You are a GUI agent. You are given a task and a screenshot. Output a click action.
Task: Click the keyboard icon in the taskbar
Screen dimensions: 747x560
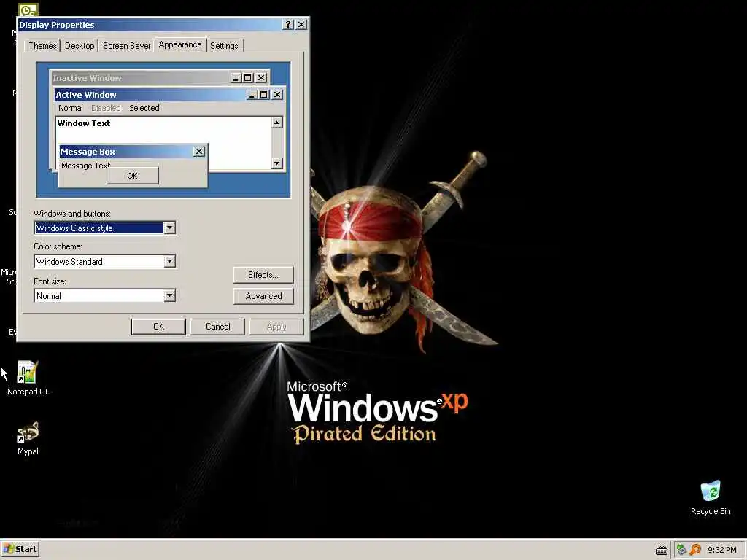point(661,550)
